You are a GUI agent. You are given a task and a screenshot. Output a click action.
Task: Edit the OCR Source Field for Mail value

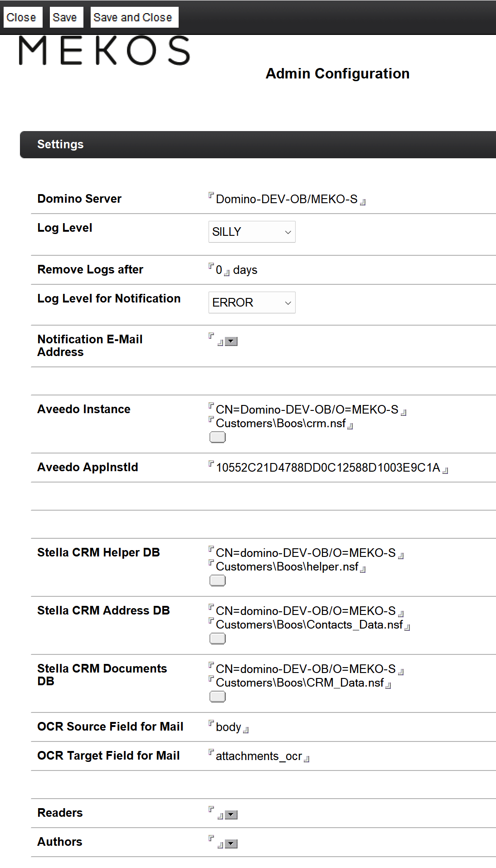point(229,727)
